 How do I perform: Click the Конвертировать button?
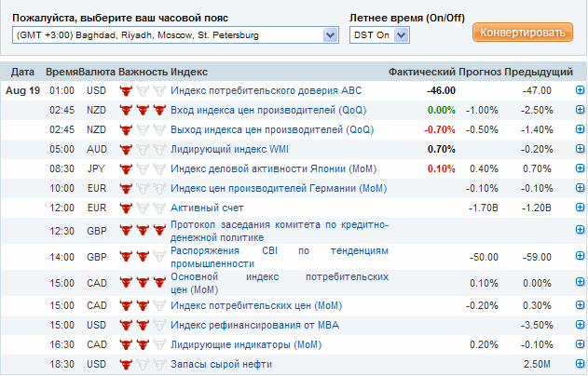click(x=523, y=33)
